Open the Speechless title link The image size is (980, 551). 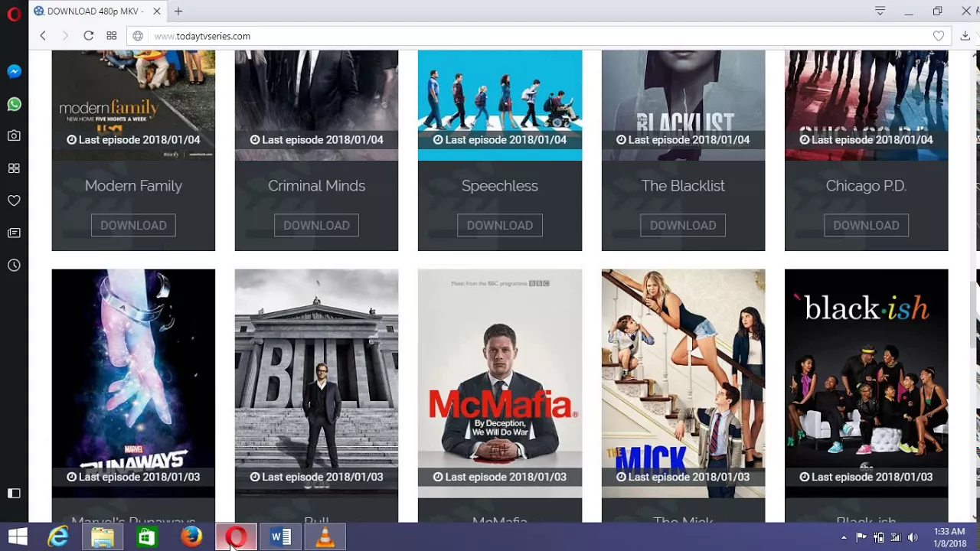(500, 186)
